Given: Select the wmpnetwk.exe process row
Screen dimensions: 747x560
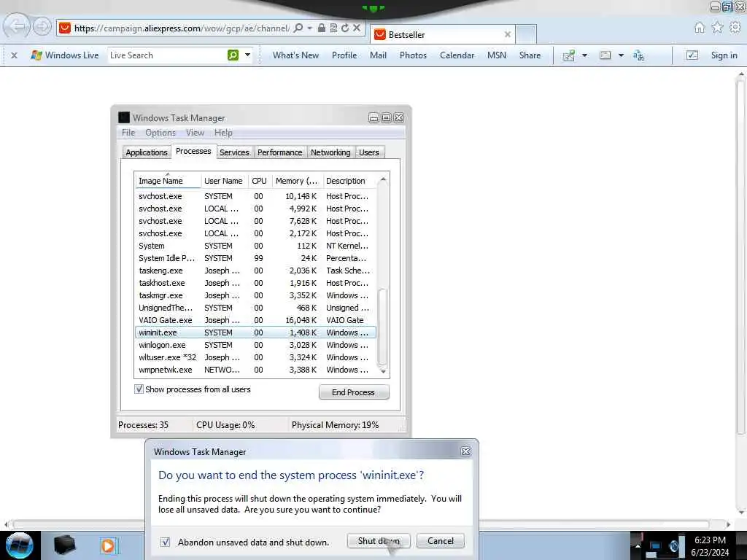Looking at the screenshot, I should pos(255,370).
